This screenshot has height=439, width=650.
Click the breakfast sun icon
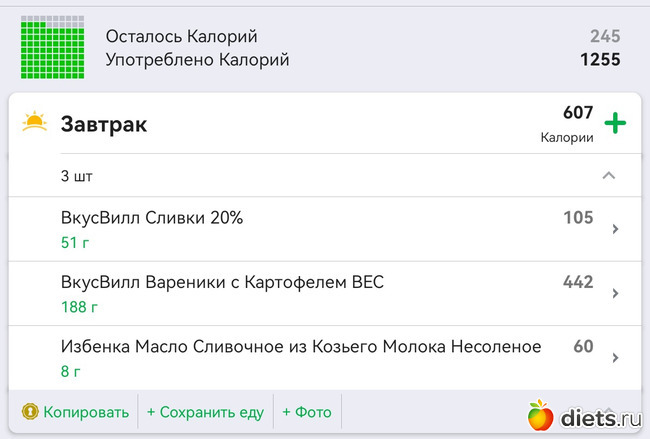click(x=35, y=123)
